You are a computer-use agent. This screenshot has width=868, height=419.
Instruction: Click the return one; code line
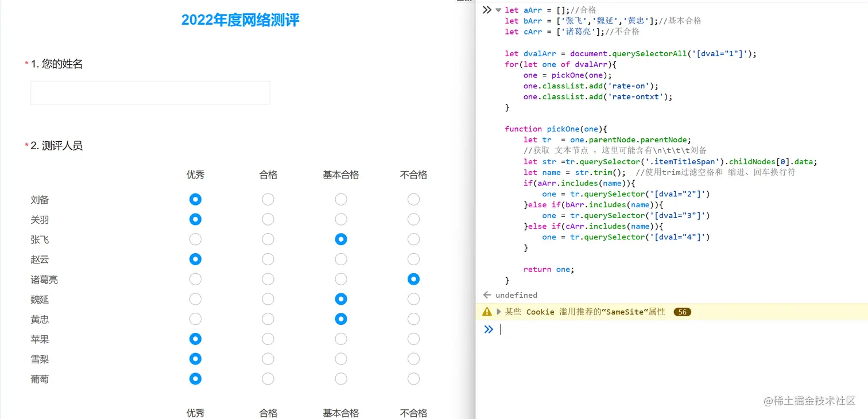549,269
